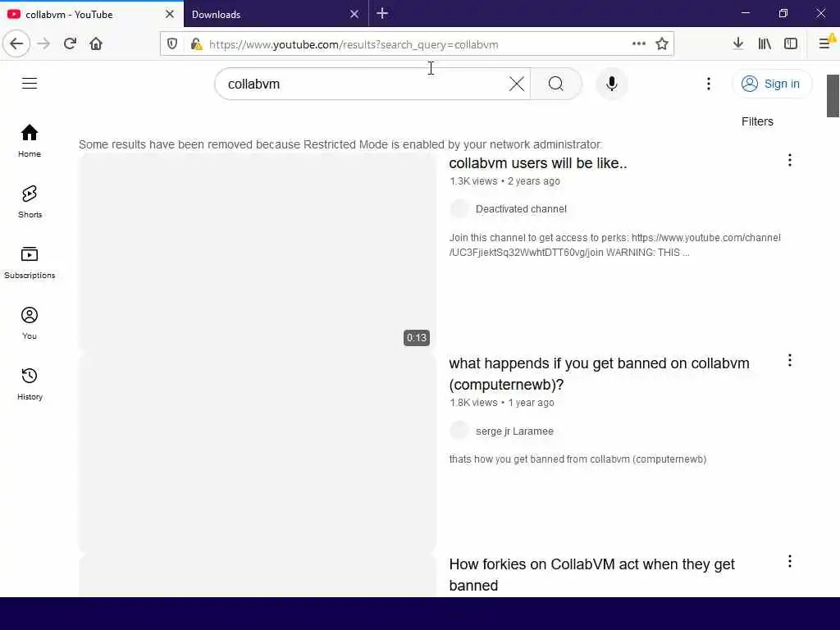The image size is (840, 630).
Task: Reload the current YouTube page
Action: [x=71, y=44]
